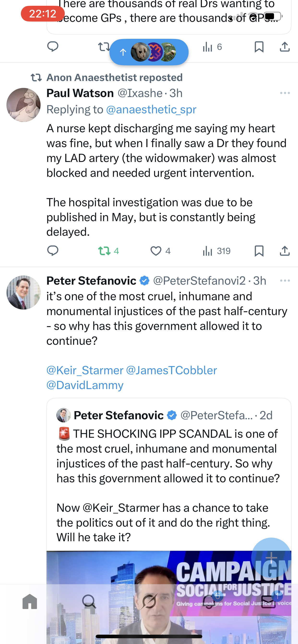Open more options on Paul Watson's post

285,93
